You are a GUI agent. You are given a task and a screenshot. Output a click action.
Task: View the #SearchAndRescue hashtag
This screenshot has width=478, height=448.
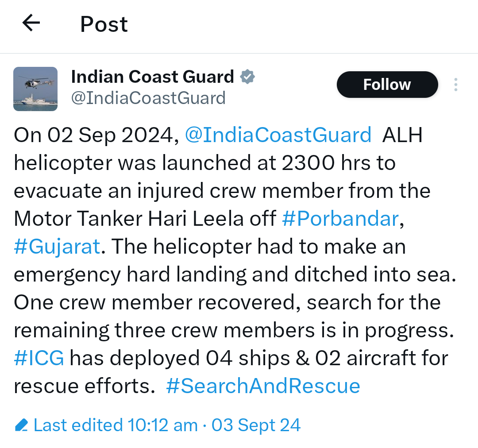click(263, 386)
